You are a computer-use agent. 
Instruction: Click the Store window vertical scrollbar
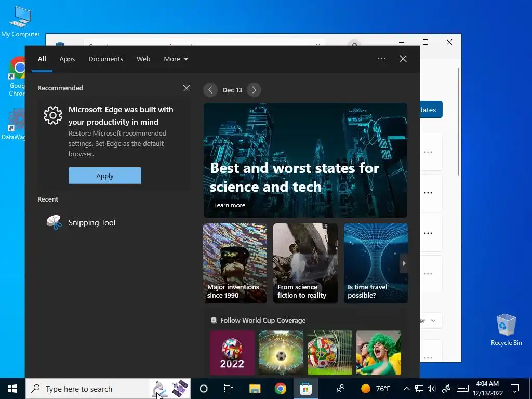click(x=459, y=122)
